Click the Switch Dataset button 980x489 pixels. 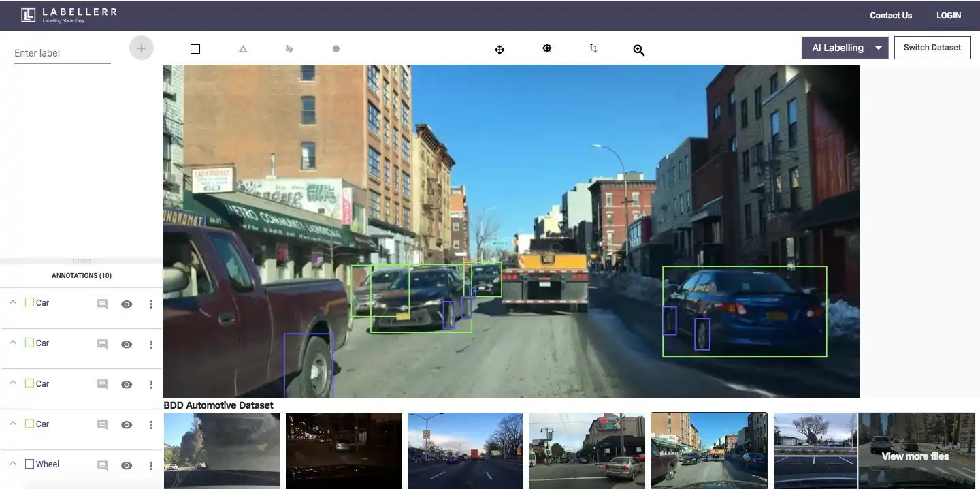coord(932,47)
